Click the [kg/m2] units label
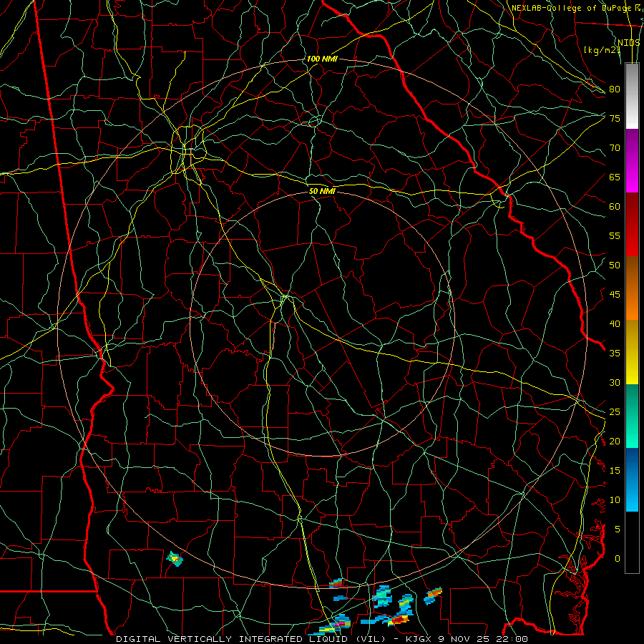This screenshot has height=644, width=644. tap(602, 49)
